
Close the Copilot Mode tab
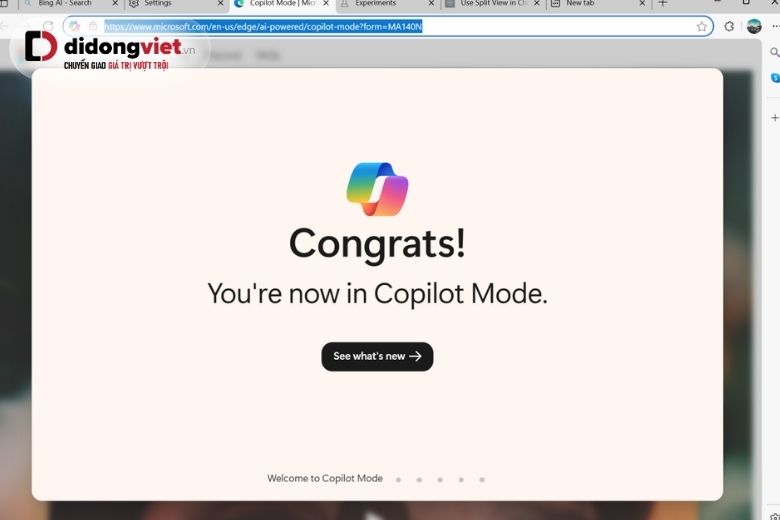326,3
